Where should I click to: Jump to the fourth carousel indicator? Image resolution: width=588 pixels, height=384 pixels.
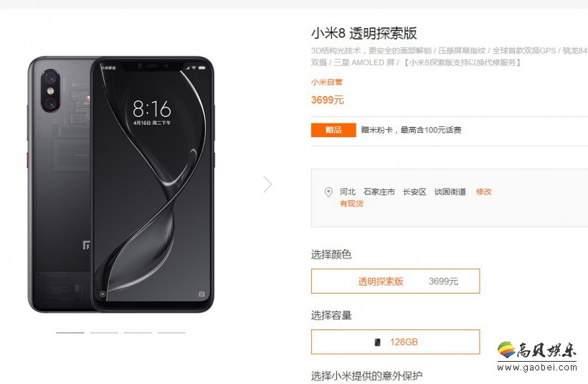point(171,332)
